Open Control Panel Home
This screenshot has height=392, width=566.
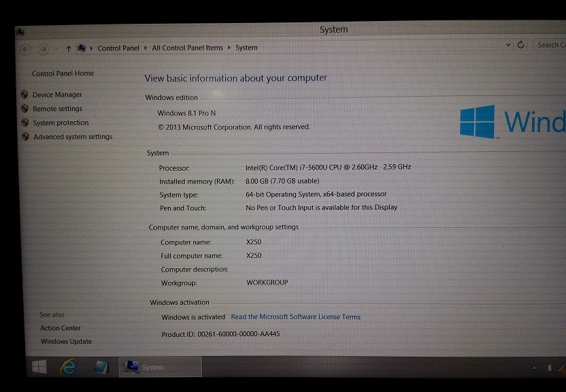tap(63, 73)
